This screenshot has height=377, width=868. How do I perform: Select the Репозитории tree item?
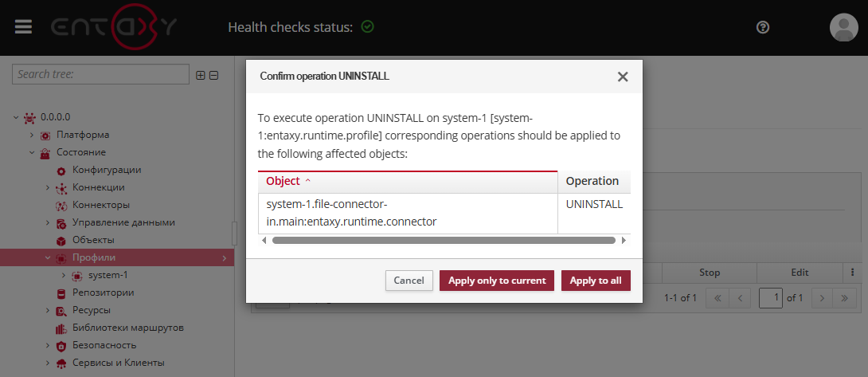click(x=104, y=293)
